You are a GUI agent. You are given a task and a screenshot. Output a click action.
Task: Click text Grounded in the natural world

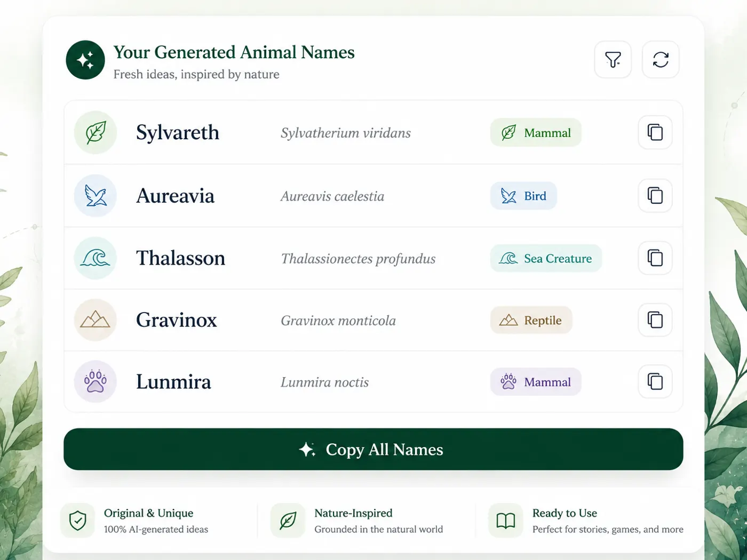coord(378,530)
